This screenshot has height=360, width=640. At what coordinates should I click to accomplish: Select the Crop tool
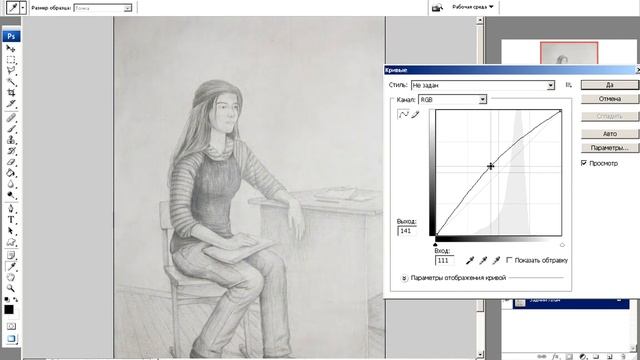point(11,93)
